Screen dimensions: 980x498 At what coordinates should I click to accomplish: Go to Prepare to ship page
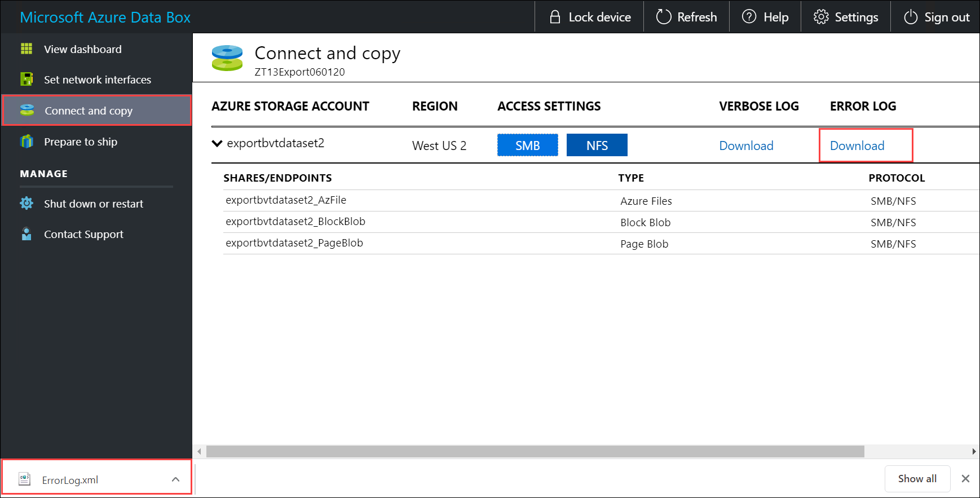click(81, 142)
